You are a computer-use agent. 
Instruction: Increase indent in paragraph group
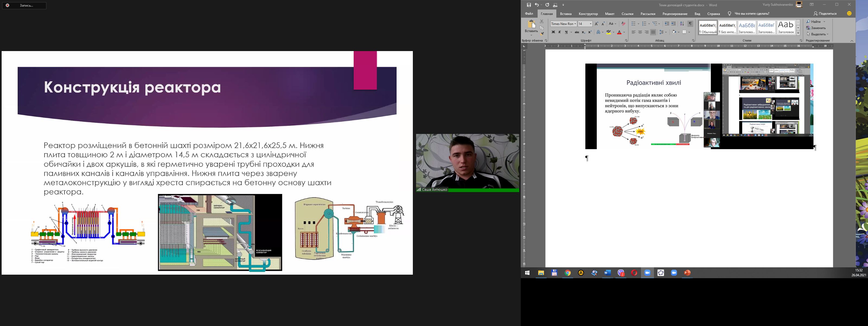pos(673,24)
